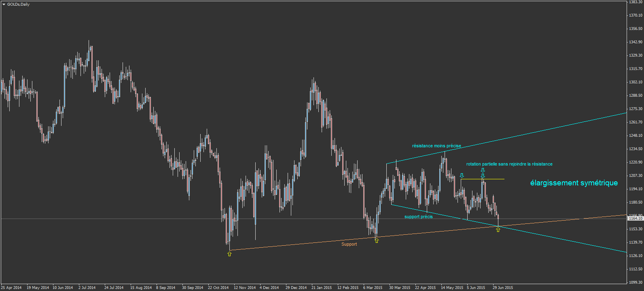The height and width of the screenshot is (291, 644).
Task: Select the yellow up arrow under the March 2015 low
Action: [x=377, y=240]
